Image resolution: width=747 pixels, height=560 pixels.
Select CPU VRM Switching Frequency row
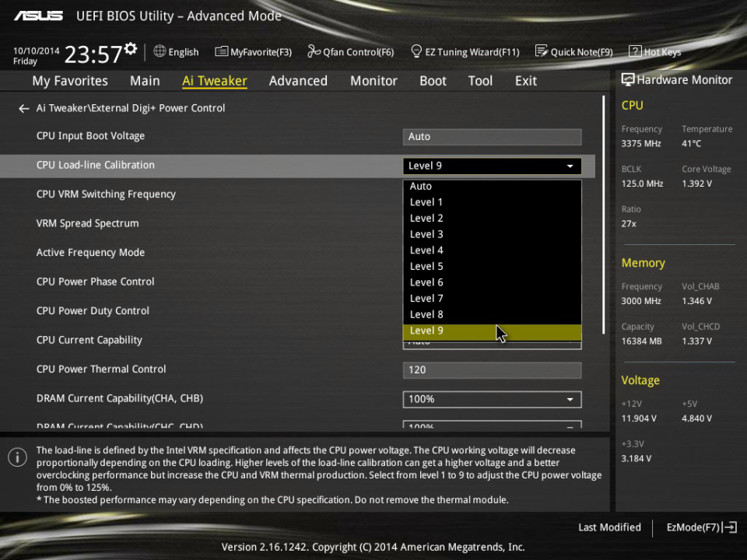106,194
